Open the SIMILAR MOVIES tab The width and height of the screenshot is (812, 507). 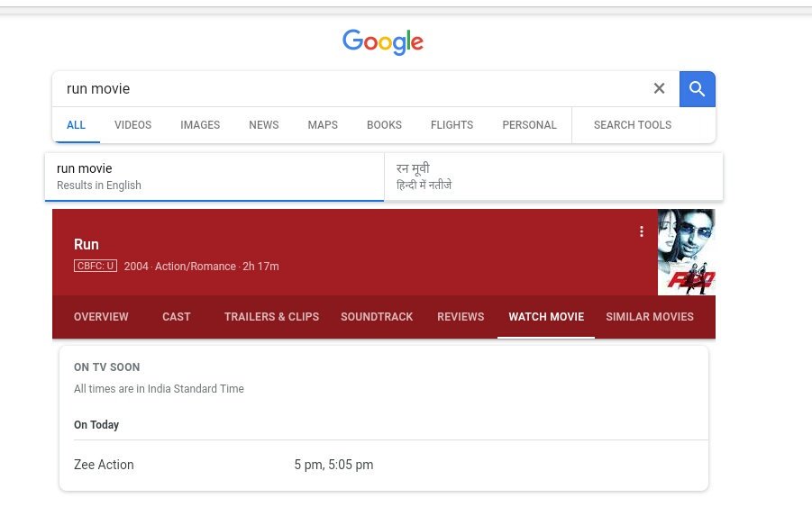point(650,317)
